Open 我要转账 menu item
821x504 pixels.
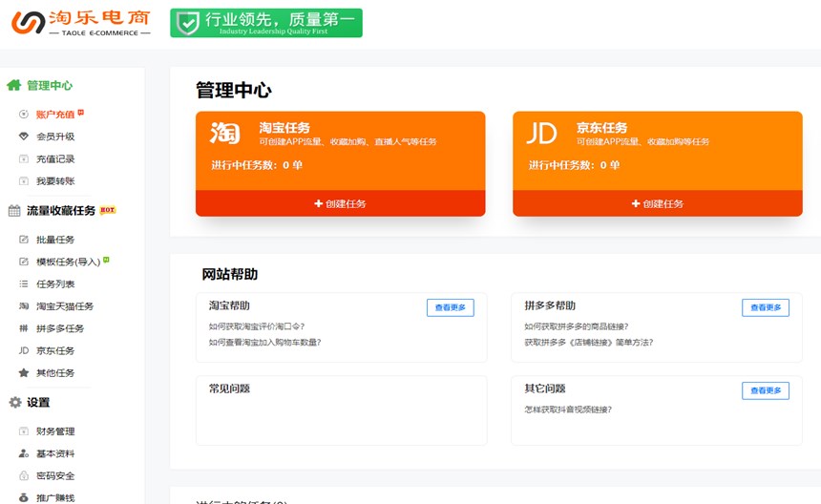[x=55, y=181]
